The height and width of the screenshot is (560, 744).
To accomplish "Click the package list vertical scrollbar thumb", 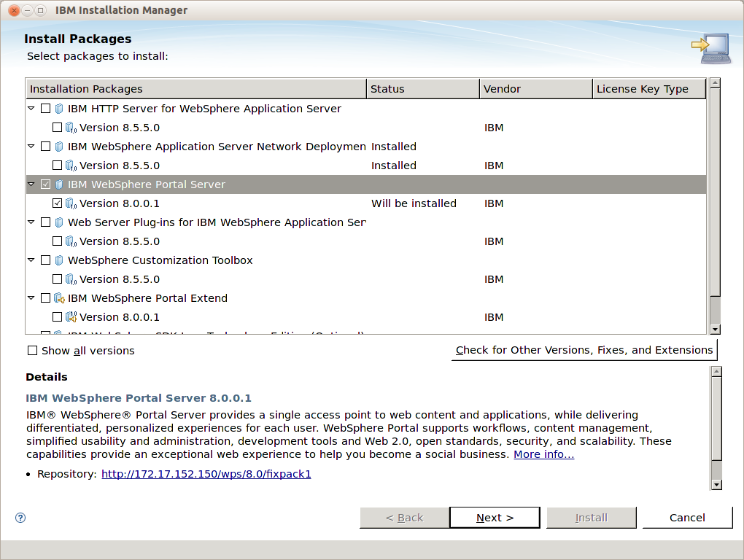I will (x=715, y=192).
